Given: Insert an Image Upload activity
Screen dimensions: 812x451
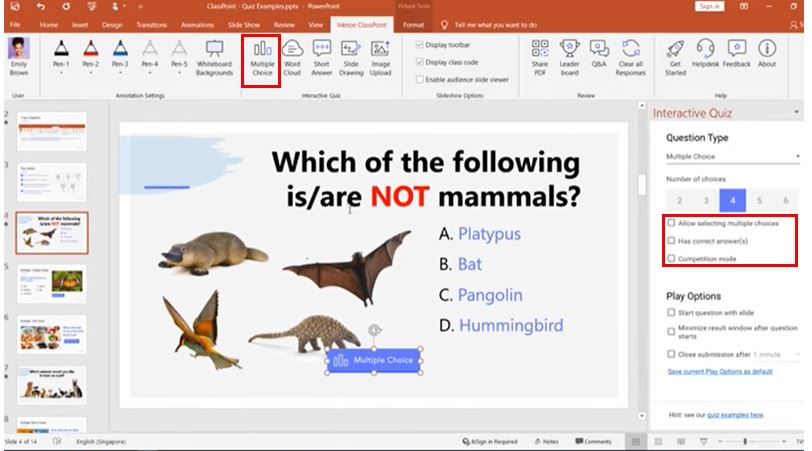Looking at the screenshot, I should tap(380, 58).
